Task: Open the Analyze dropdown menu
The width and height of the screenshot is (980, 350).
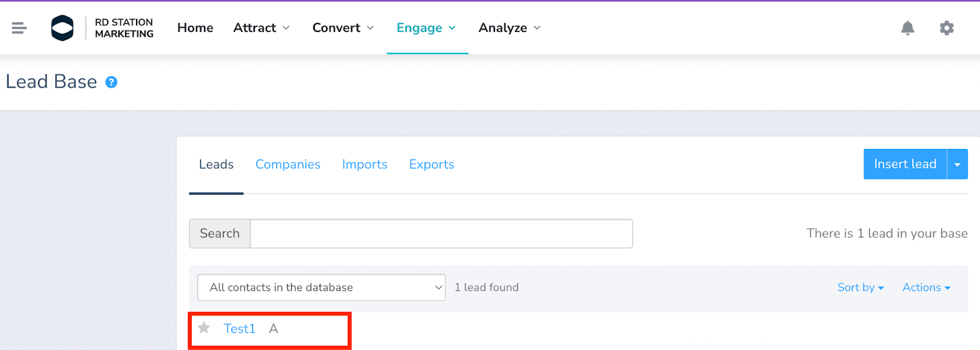Action: coord(510,28)
